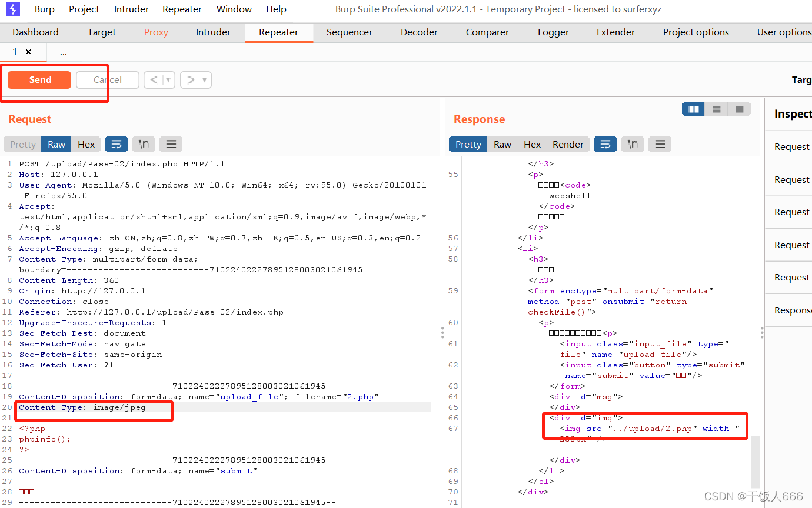Image resolution: width=812 pixels, height=508 pixels.
Task: Click filename="2.php" in request body
Action: click(337, 396)
